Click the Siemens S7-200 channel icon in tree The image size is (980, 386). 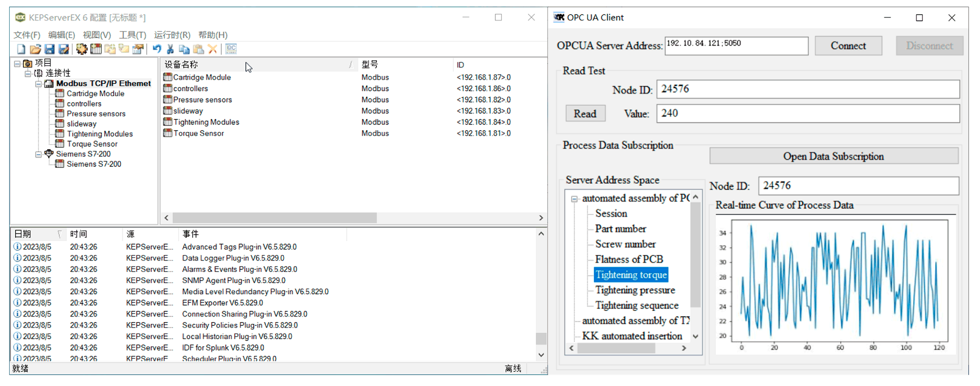[49, 154]
